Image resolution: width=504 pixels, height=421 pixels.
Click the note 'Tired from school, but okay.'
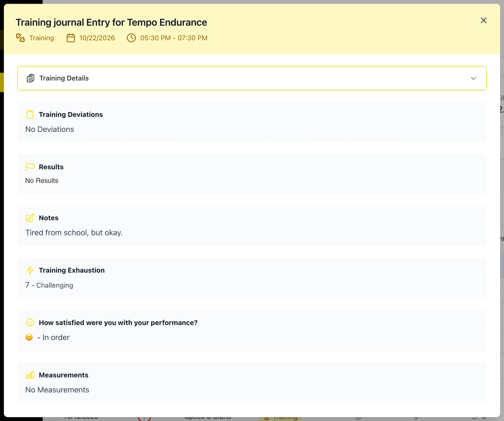click(x=74, y=233)
